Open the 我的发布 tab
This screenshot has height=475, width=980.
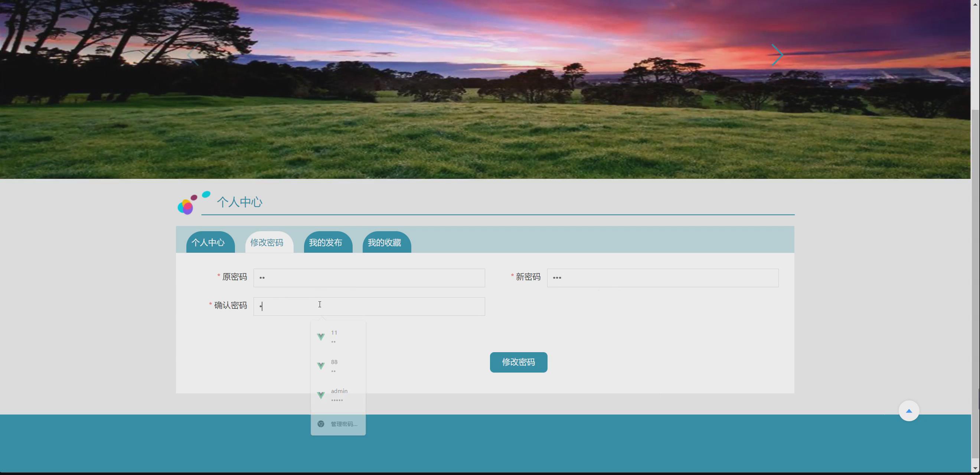(x=326, y=243)
